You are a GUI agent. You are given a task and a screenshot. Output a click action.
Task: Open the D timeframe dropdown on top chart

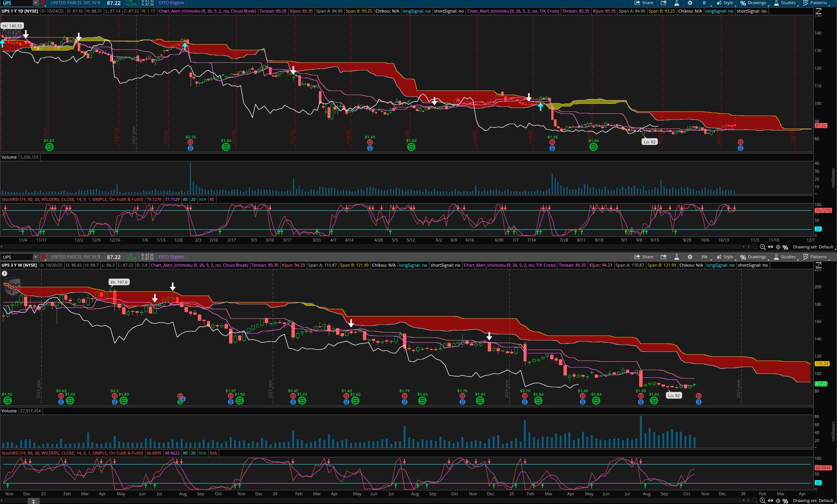point(704,3)
